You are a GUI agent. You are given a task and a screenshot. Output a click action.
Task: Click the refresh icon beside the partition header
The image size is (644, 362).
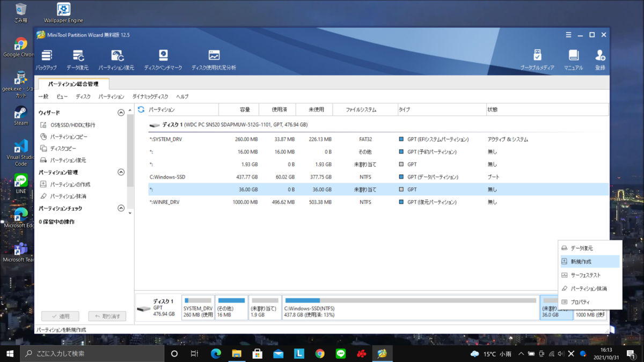point(141,109)
